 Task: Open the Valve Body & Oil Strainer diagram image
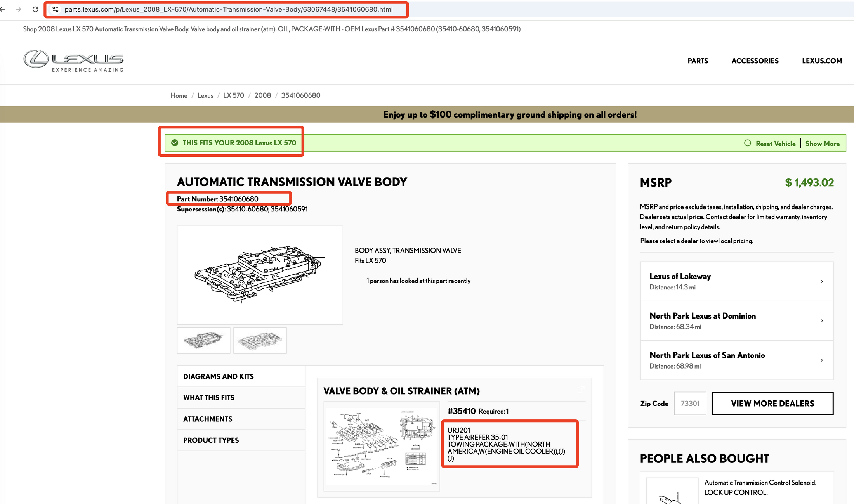click(382, 446)
